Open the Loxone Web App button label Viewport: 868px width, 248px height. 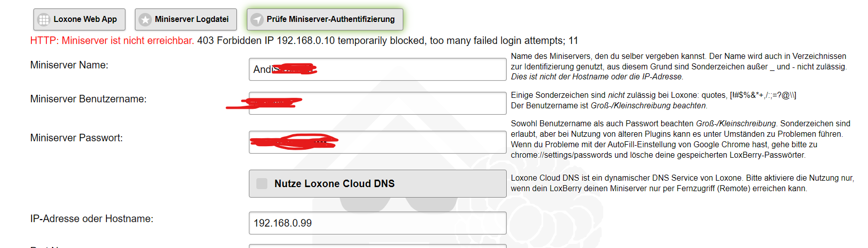(x=85, y=19)
